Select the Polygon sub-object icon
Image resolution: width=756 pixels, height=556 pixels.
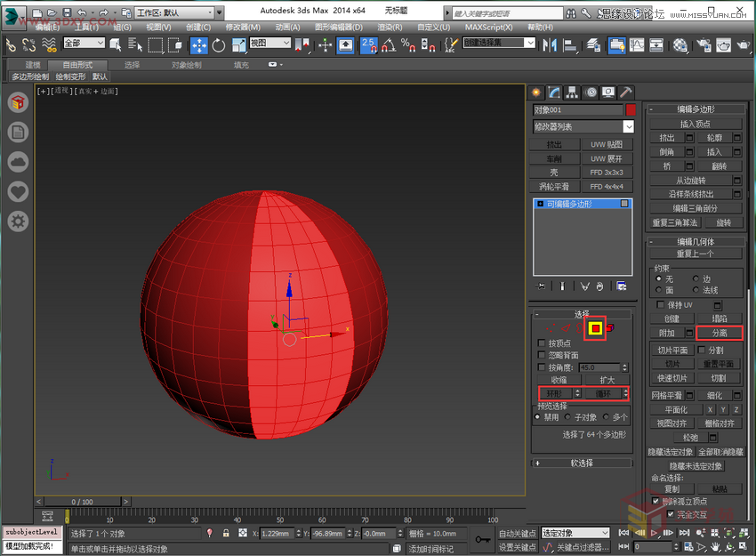pyautogui.click(x=595, y=327)
